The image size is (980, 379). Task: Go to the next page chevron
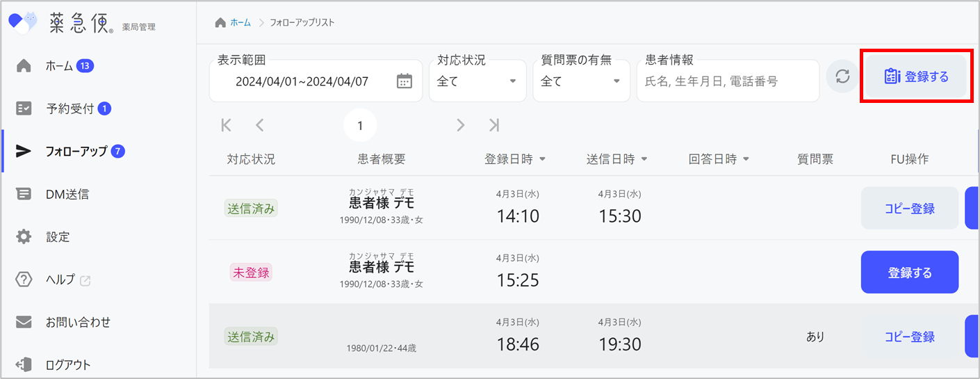tap(460, 125)
